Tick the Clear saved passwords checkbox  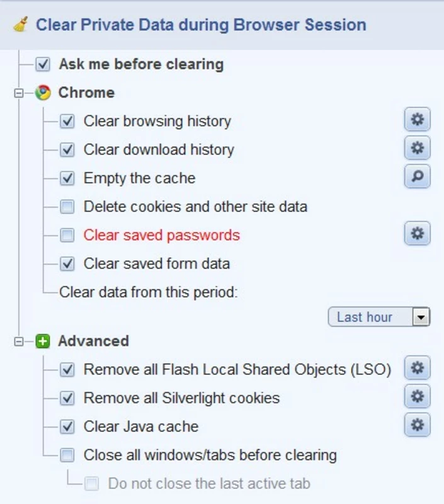(x=67, y=235)
